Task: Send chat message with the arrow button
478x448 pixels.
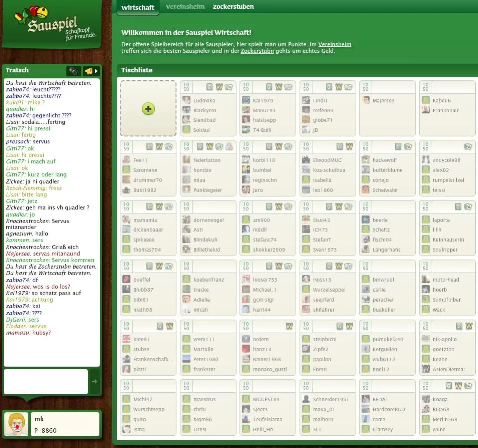Action: 95,381
